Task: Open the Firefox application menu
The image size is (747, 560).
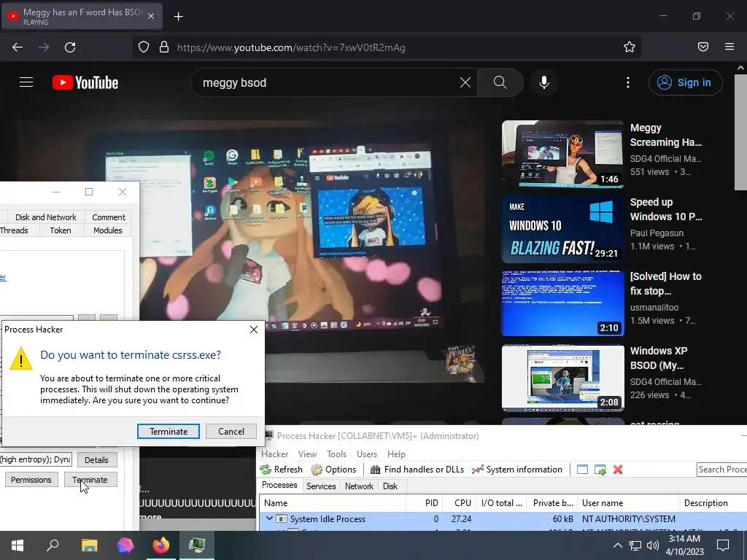Action: coord(729,47)
